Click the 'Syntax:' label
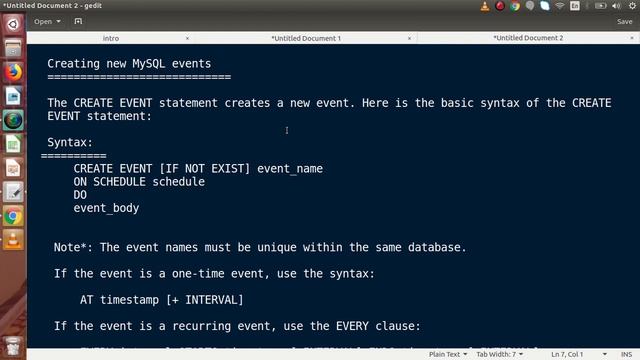This screenshot has width=640, height=360. [70, 142]
